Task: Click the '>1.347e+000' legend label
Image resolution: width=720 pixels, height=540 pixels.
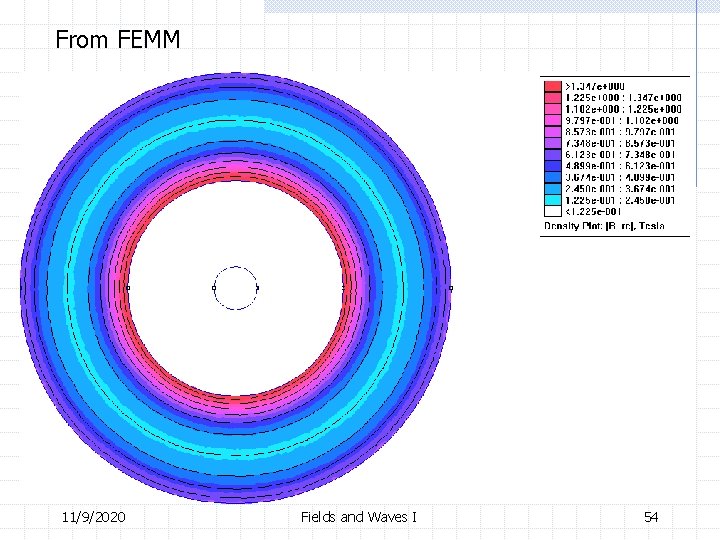Action: (595, 86)
